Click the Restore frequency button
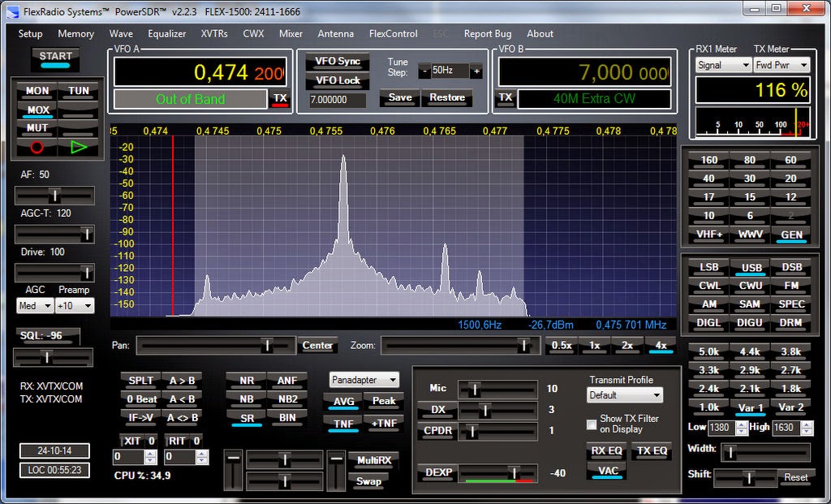 pos(447,97)
